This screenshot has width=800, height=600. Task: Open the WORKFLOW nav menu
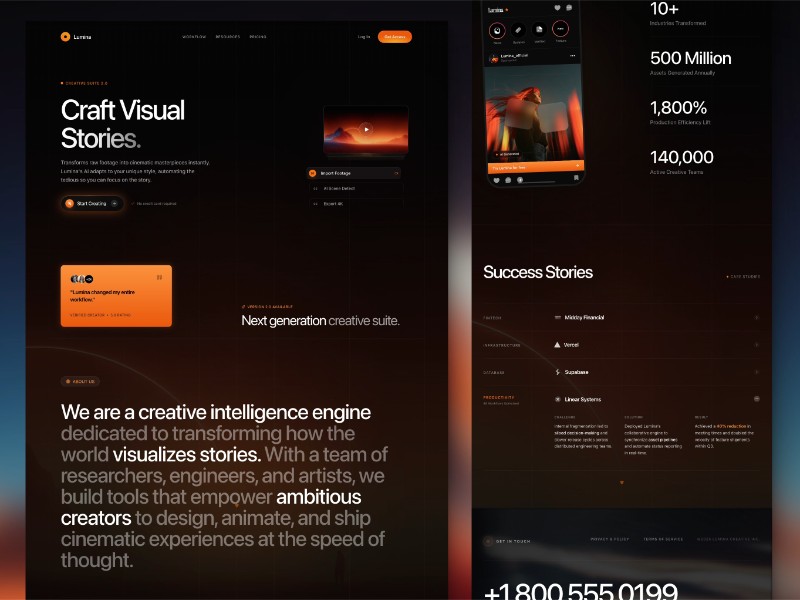click(x=193, y=35)
